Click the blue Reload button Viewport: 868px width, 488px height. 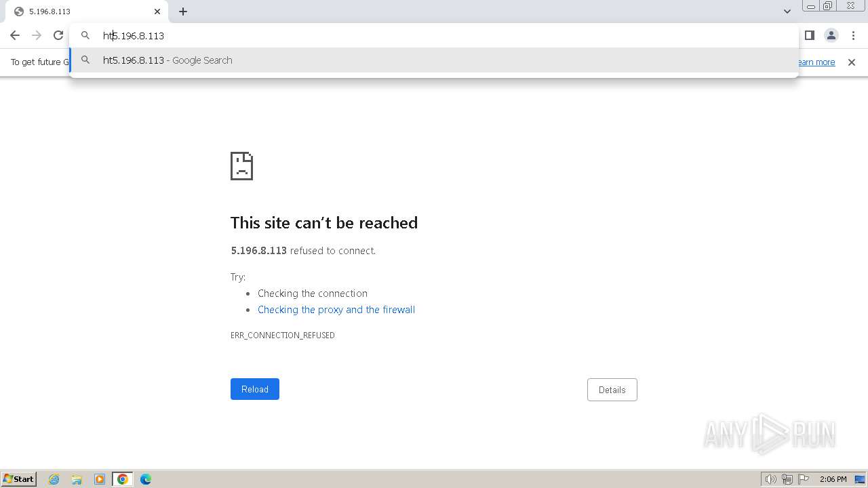coord(255,389)
